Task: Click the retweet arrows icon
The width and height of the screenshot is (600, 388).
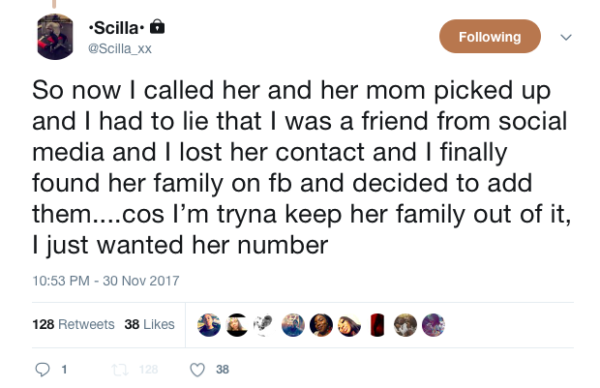Action: tap(120, 370)
